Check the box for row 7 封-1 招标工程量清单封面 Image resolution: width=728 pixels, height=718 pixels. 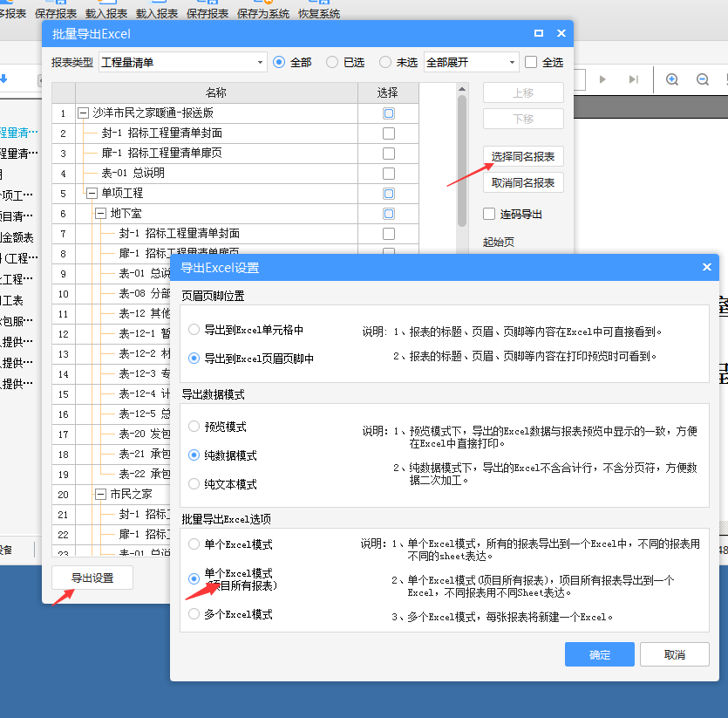pyautogui.click(x=389, y=233)
